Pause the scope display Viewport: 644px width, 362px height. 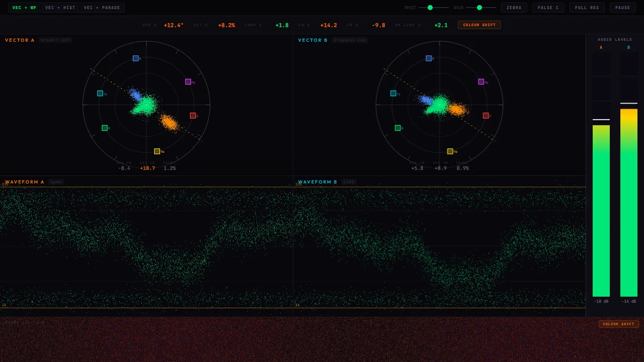click(x=623, y=8)
